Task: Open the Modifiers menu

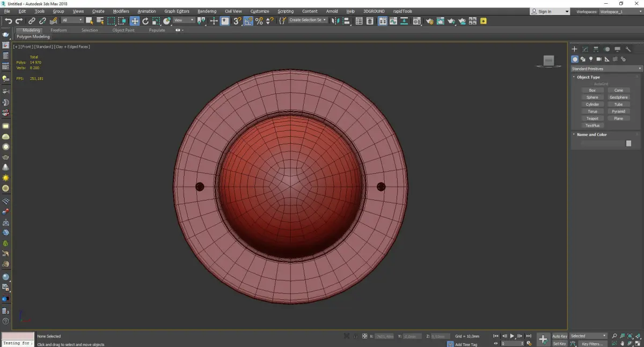Action: [x=121, y=11]
